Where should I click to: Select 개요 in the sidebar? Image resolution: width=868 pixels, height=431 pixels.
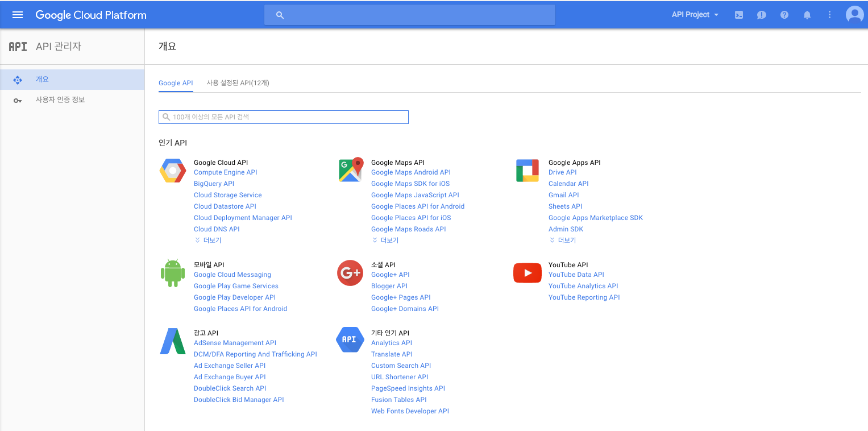click(x=72, y=80)
